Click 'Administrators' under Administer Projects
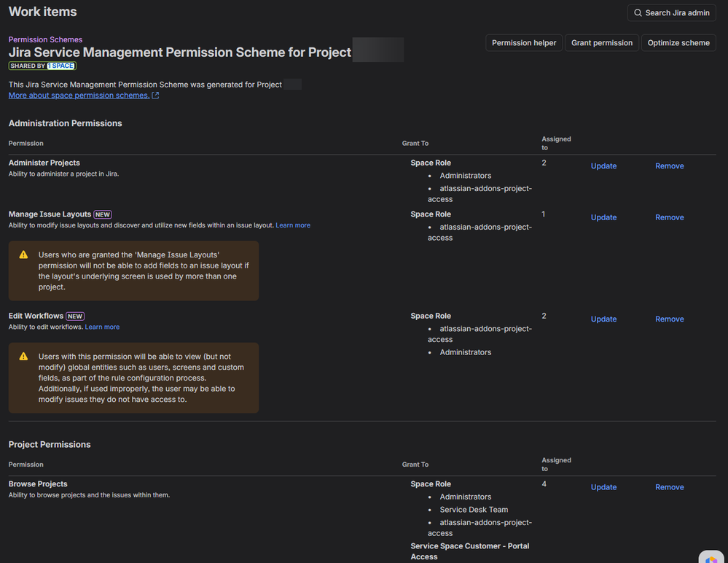This screenshot has height=563, width=728. pyautogui.click(x=465, y=176)
